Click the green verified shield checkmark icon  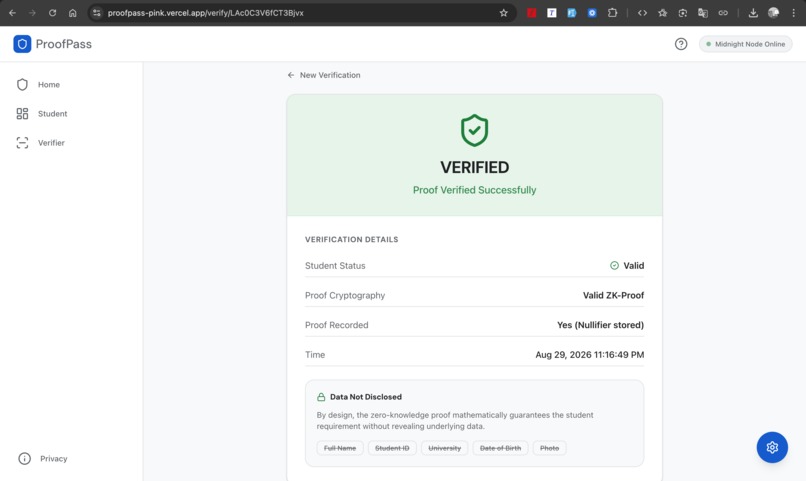point(474,131)
